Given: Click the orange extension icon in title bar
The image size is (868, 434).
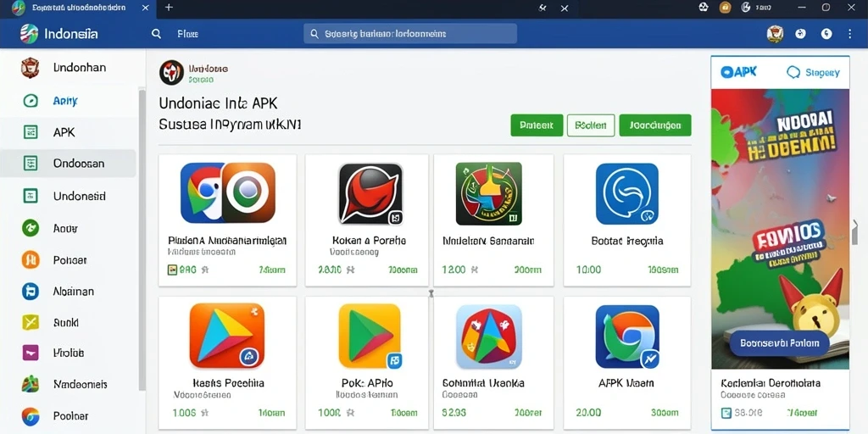Looking at the screenshot, I should (725, 8).
